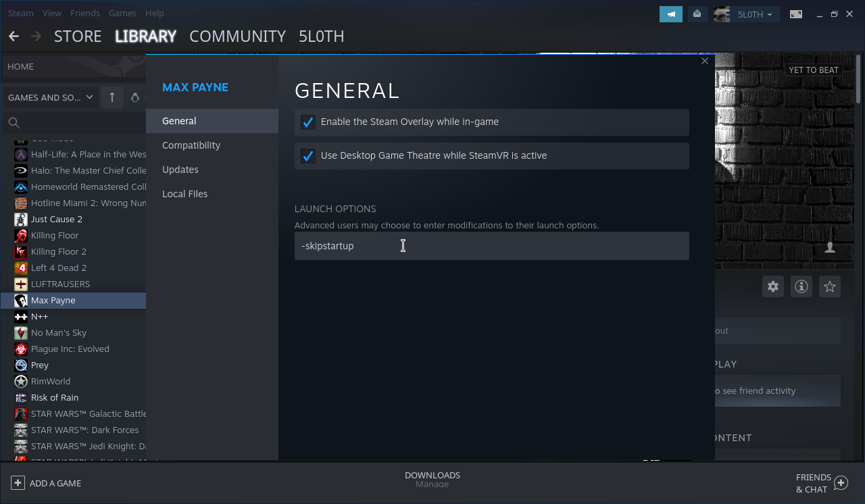Image resolution: width=865 pixels, height=504 pixels.
Task: Go forward with the right arrow
Action: (36, 36)
